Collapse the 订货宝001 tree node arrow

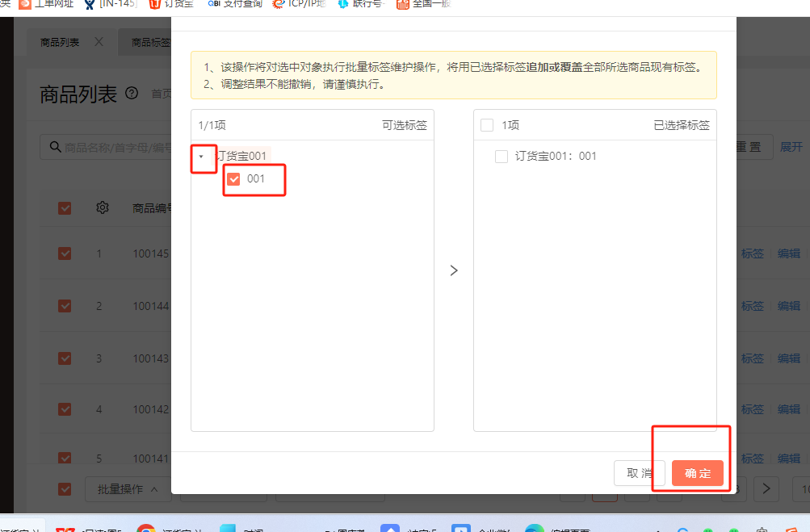(x=201, y=156)
